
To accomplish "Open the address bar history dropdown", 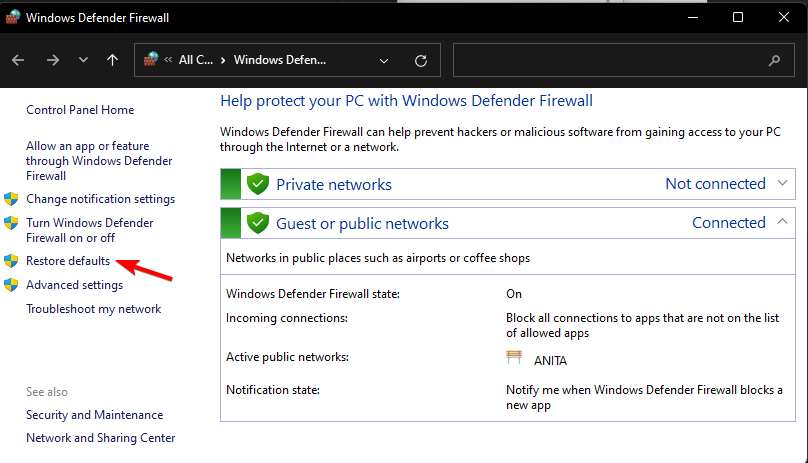I will (384, 61).
